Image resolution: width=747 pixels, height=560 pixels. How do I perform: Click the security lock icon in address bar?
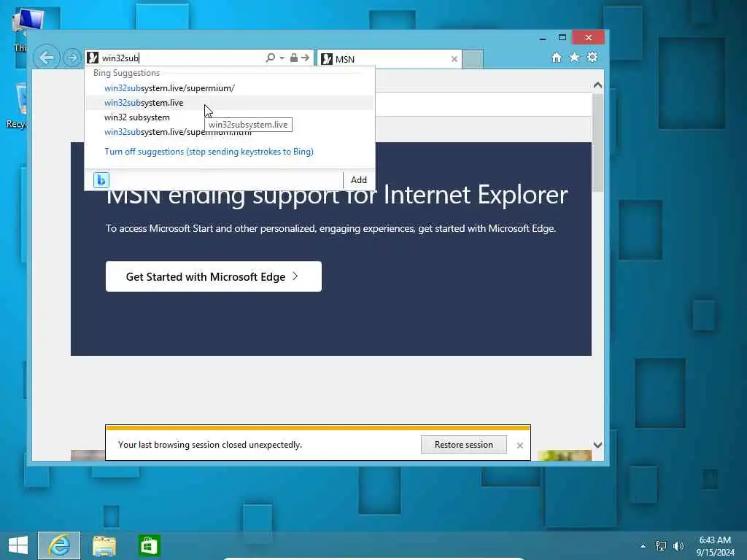tap(294, 58)
